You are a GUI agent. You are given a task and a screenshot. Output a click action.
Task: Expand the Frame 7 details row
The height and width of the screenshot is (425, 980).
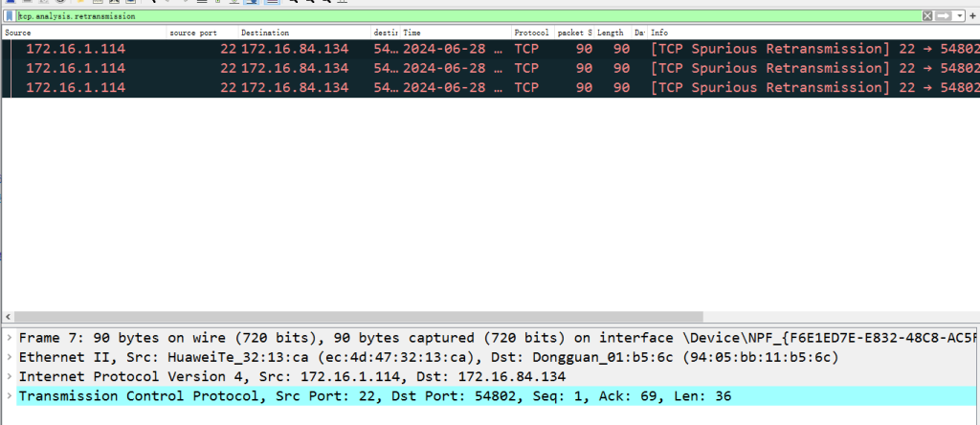tap(9, 338)
